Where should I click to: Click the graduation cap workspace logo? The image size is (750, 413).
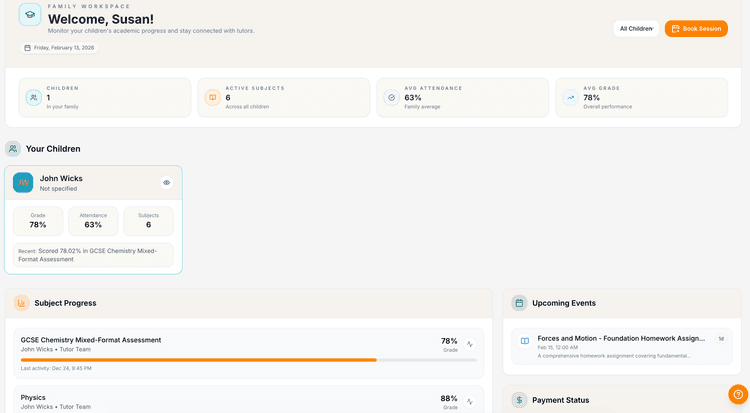30,15
